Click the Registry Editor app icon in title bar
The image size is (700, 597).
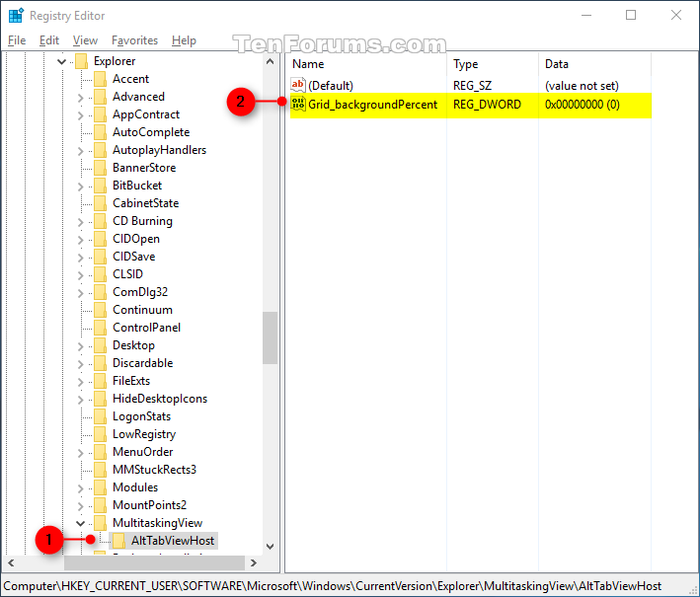click(16, 15)
